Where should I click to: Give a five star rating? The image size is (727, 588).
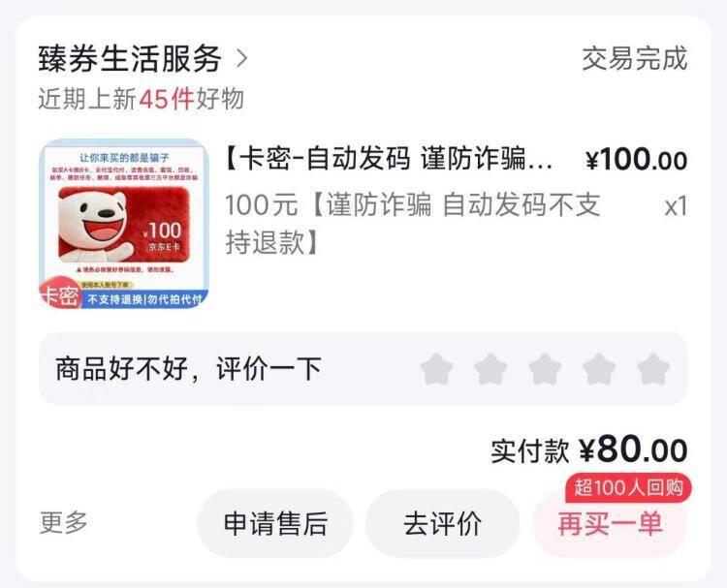click(x=653, y=369)
